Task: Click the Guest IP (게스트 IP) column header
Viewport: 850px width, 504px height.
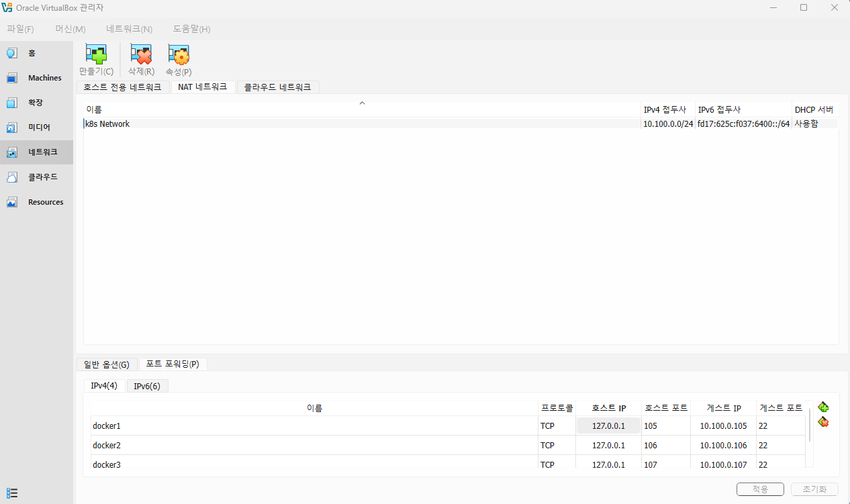Action: (x=723, y=408)
